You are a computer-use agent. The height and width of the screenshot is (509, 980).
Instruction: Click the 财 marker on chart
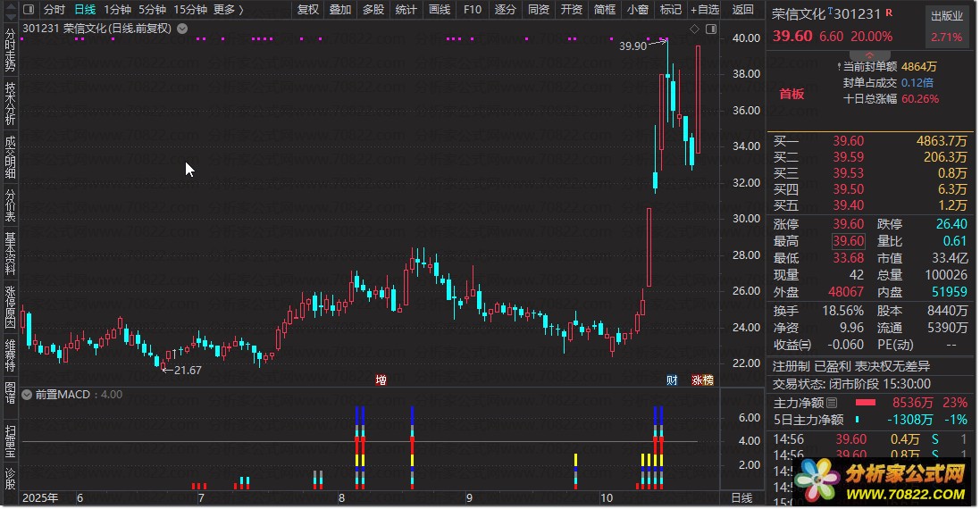[x=672, y=380]
